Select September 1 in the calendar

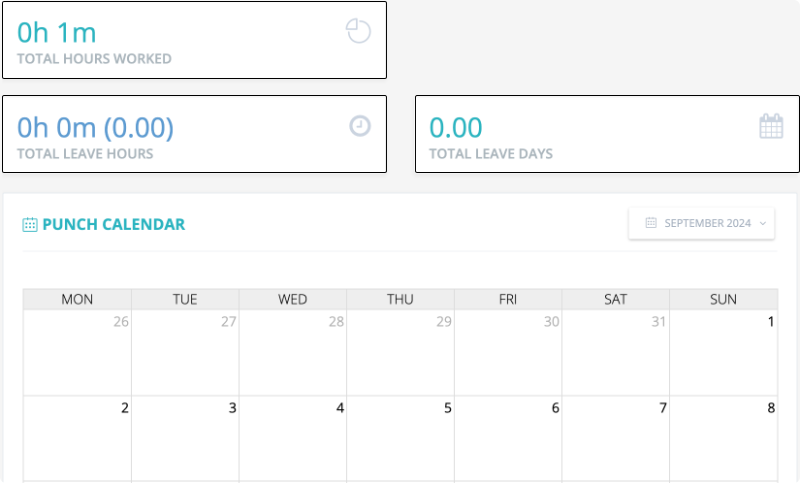tap(723, 352)
